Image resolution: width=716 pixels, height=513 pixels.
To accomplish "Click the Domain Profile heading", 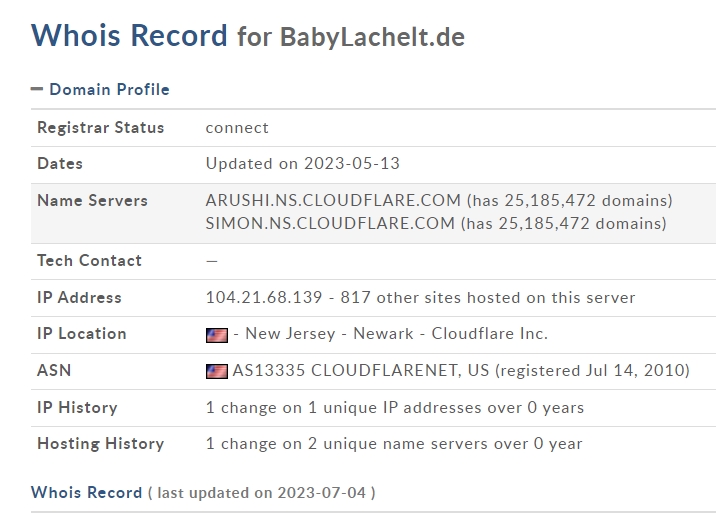I will 109,89.
